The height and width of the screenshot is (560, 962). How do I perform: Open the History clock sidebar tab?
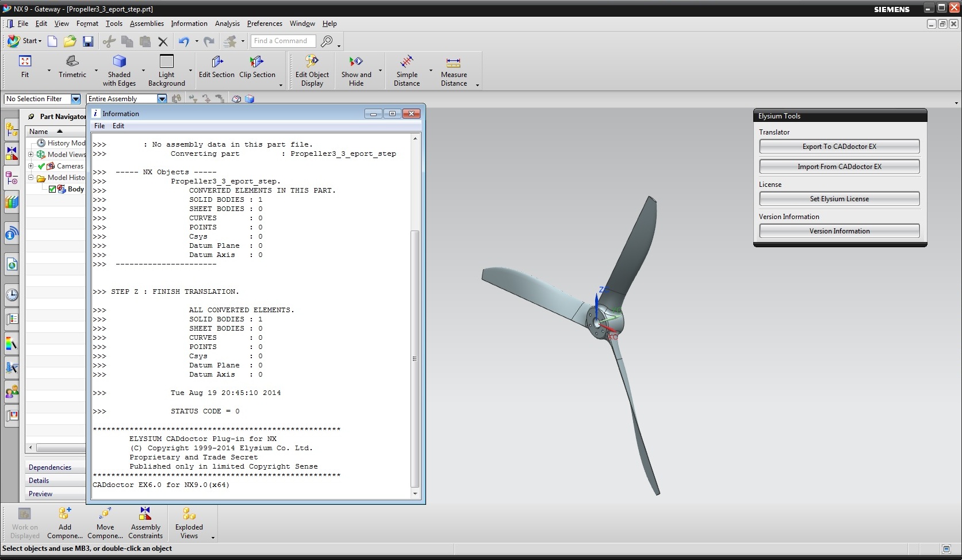(x=12, y=296)
